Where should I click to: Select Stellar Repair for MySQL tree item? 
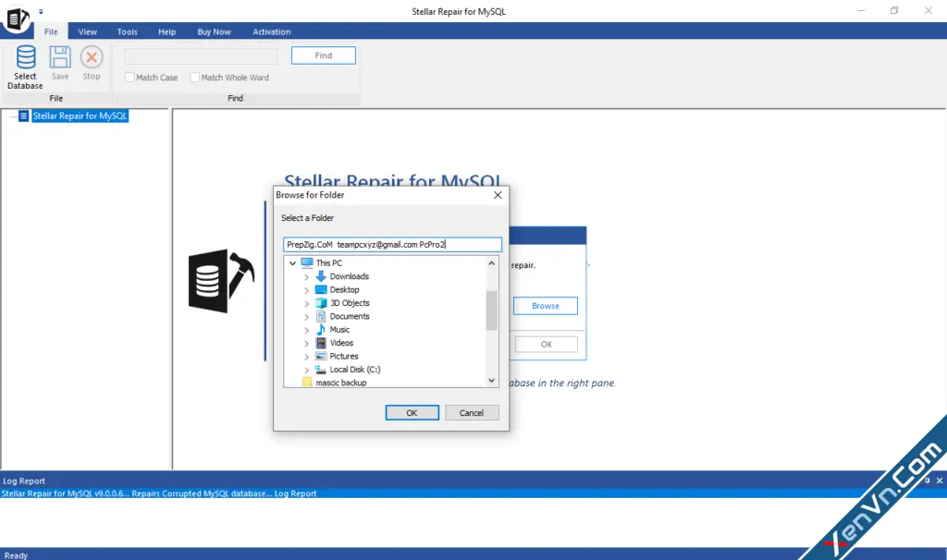tap(80, 116)
